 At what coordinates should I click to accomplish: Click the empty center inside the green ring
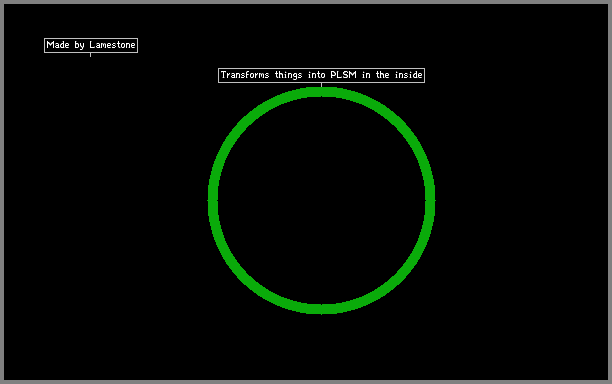pos(321,201)
